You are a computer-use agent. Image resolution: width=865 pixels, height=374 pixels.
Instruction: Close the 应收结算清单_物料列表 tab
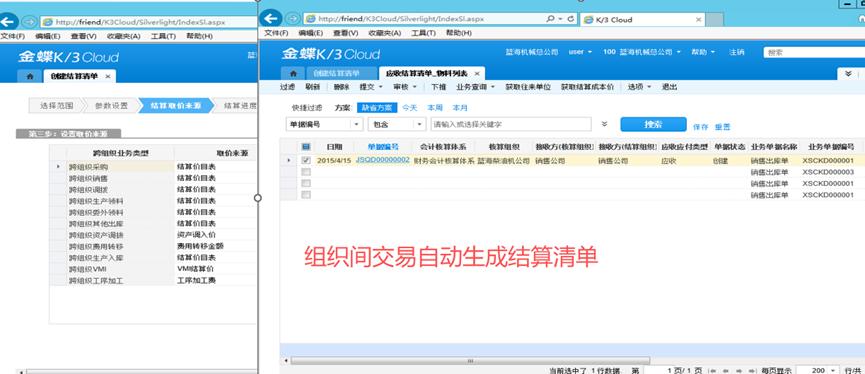tap(476, 73)
